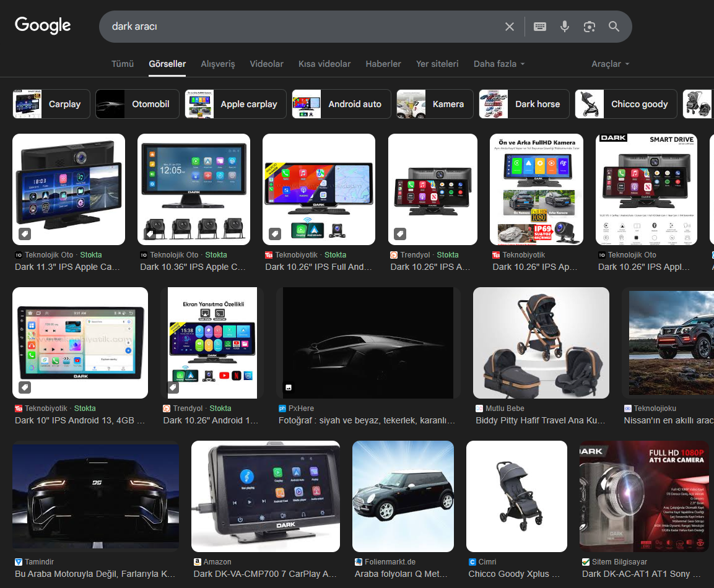
Task: Open the Amazon Dark DK-VA-CMP700 thumbnail
Action: click(266, 496)
